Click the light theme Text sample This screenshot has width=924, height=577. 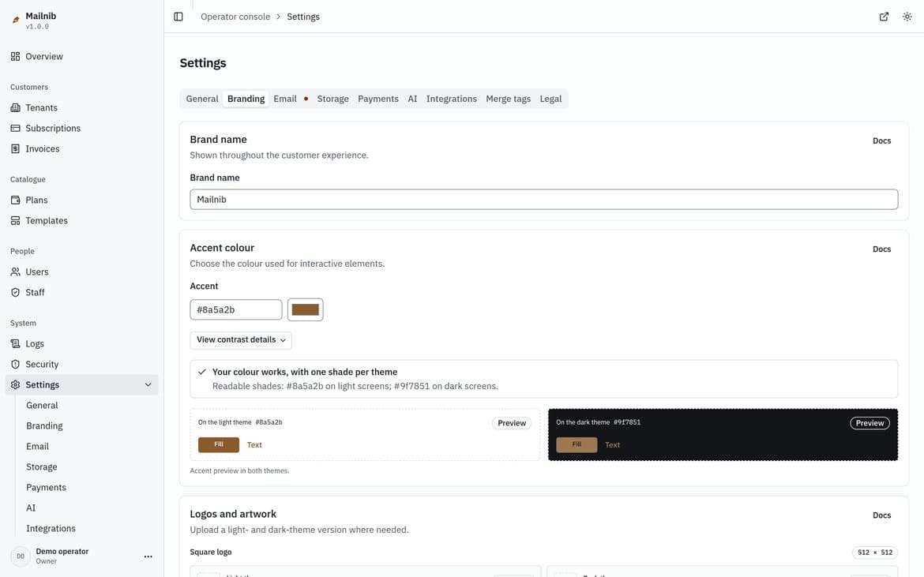(254, 445)
